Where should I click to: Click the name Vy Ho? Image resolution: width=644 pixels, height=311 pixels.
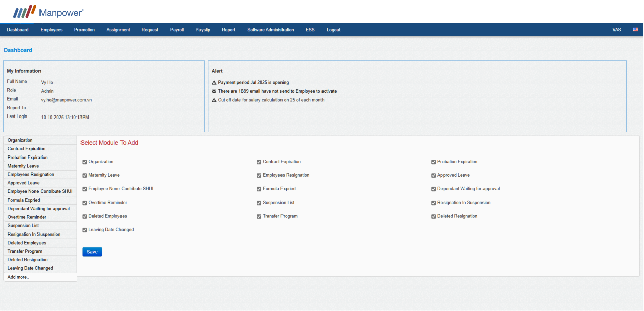click(x=47, y=82)
